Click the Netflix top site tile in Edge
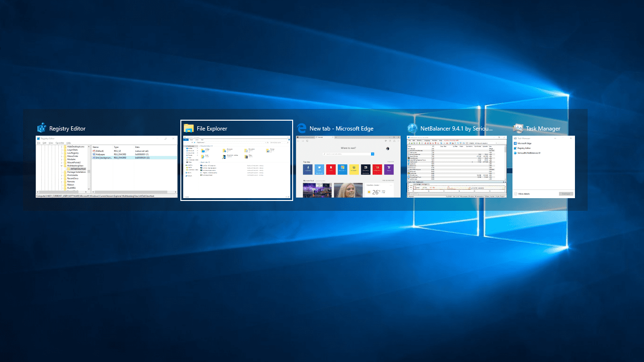 coord(331,169)
